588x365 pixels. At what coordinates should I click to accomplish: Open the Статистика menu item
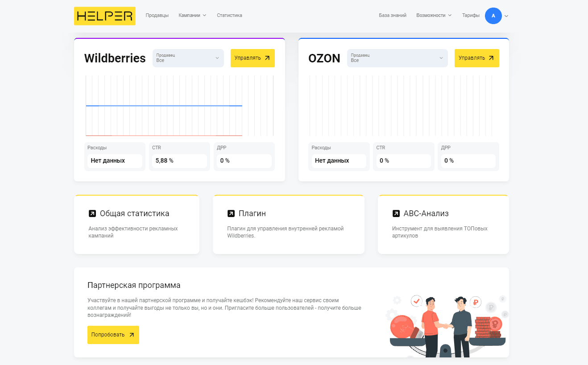pyautogui.click(x=229, y=15)
